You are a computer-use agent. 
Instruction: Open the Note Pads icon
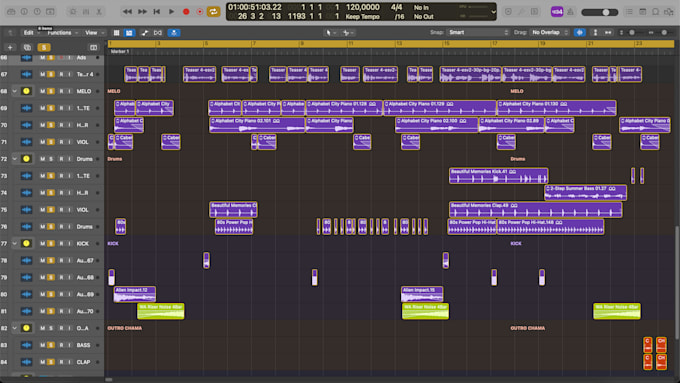[643, 12]
